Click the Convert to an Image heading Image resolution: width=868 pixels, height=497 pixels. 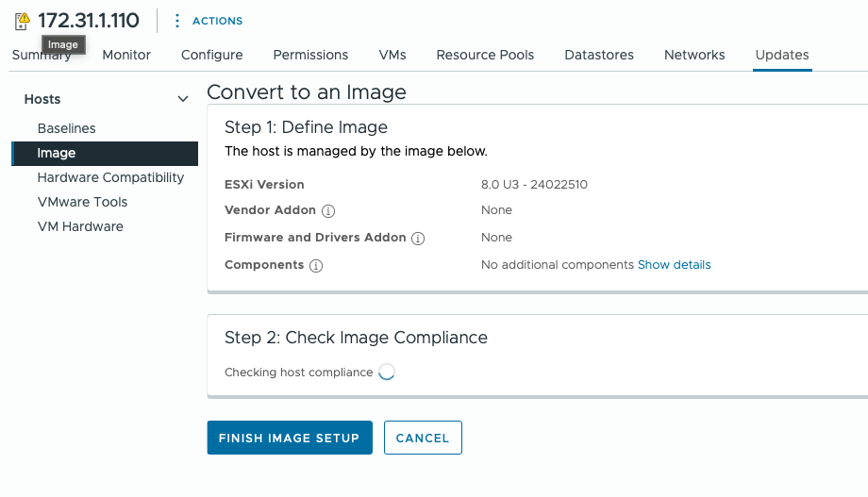(307, 91)
